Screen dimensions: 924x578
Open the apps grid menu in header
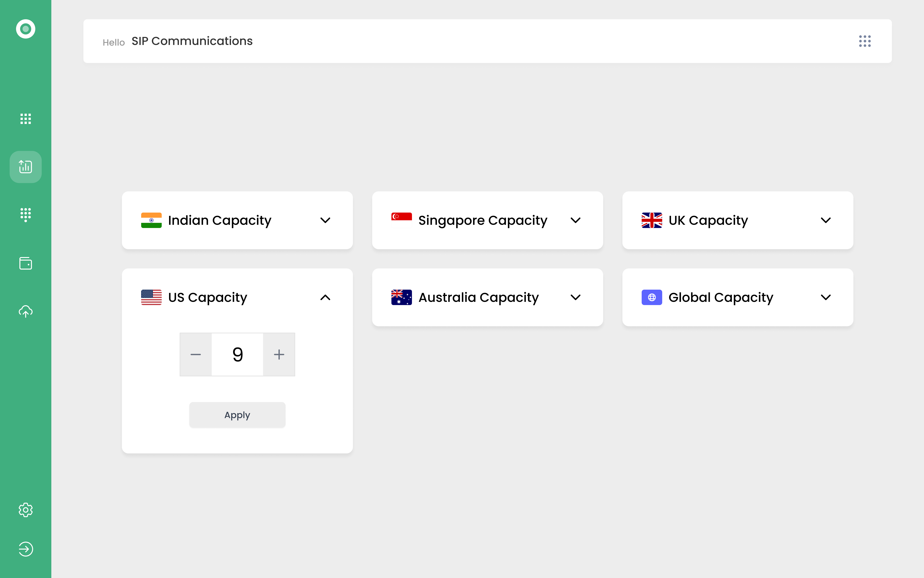[865, 41]
